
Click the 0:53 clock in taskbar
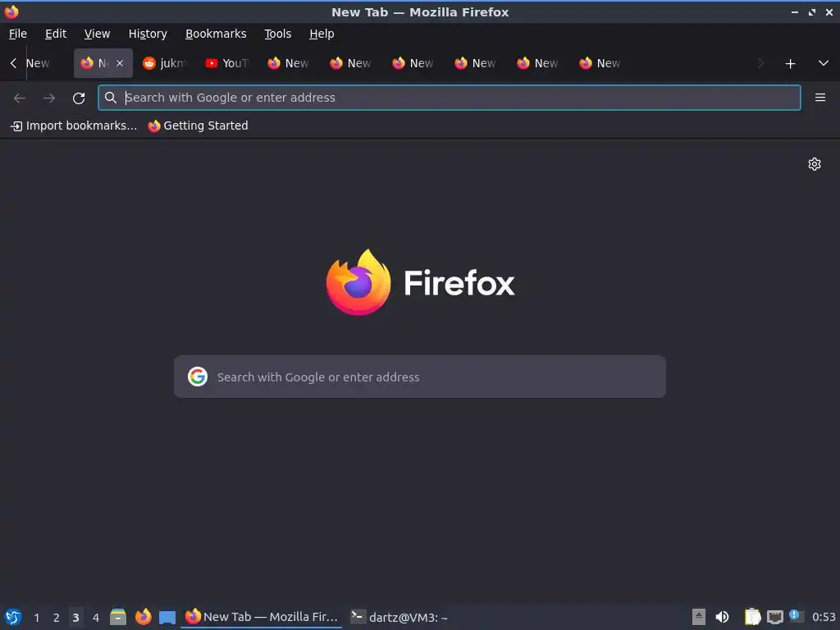824,617
